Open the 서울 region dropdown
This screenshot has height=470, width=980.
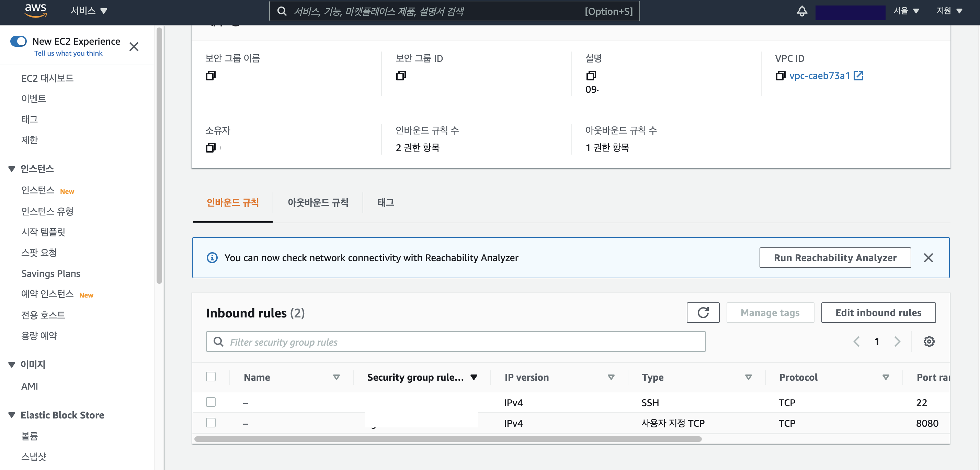click(x=906, y=11)
